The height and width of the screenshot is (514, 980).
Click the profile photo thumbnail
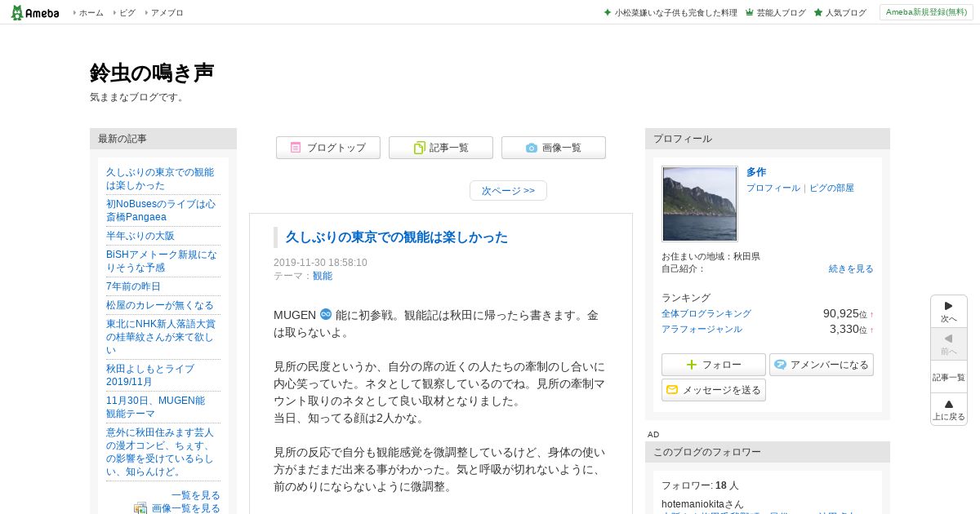(x=700, y=204)
